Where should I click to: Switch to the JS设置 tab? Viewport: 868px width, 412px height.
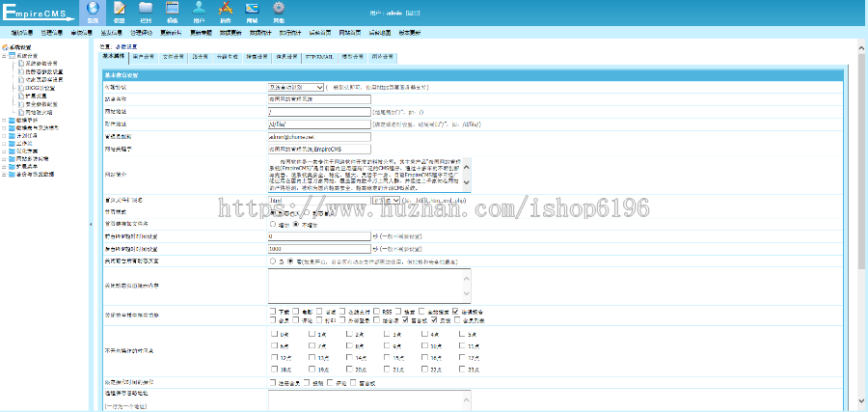[200, 57]
